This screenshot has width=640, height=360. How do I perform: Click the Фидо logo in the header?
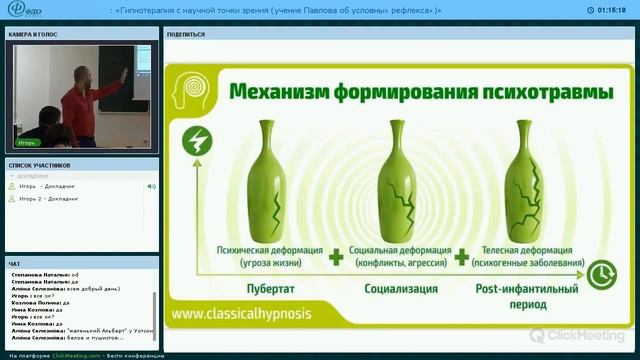24,9
